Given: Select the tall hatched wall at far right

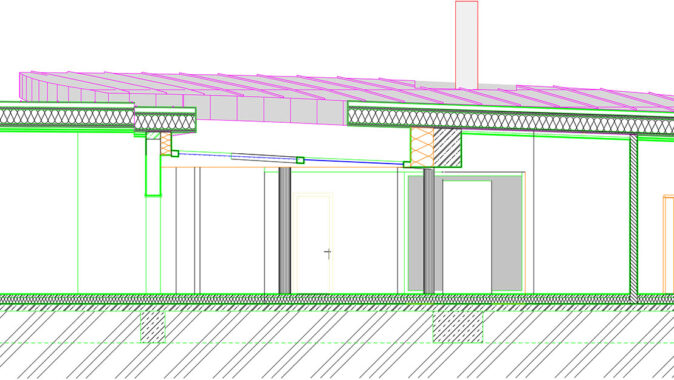Looking at the screenshot, I should coord(634,218).
